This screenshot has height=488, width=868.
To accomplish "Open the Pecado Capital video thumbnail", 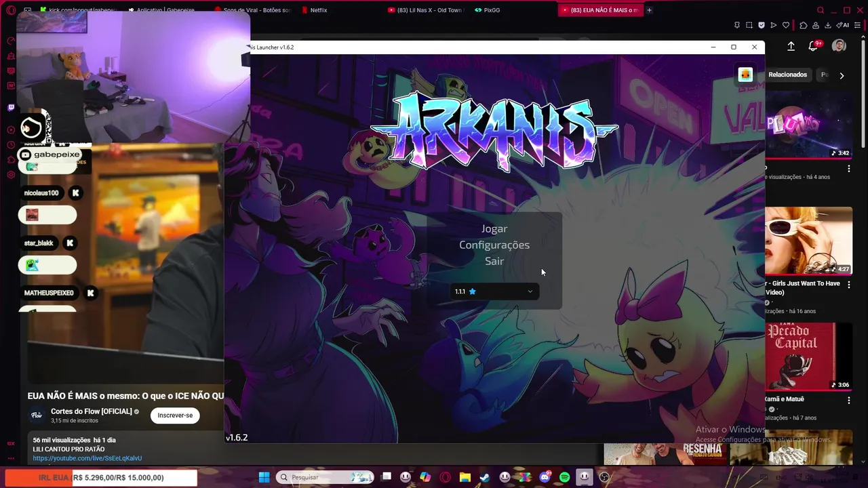I will 808,357.
